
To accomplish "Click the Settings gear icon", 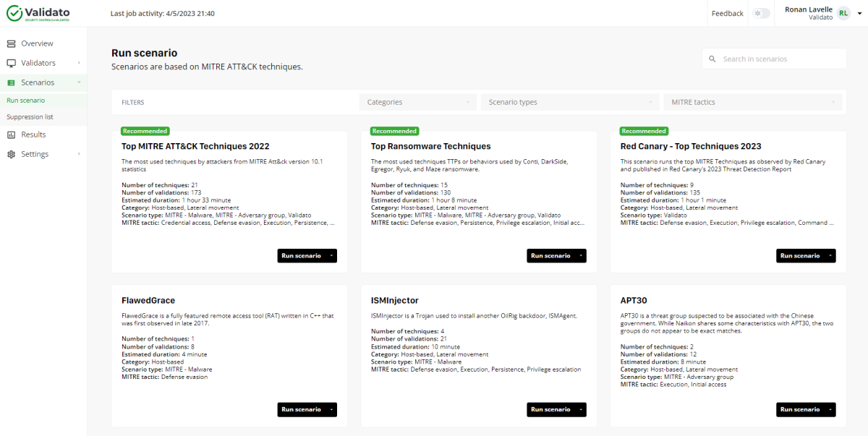I will click(12, 153).
